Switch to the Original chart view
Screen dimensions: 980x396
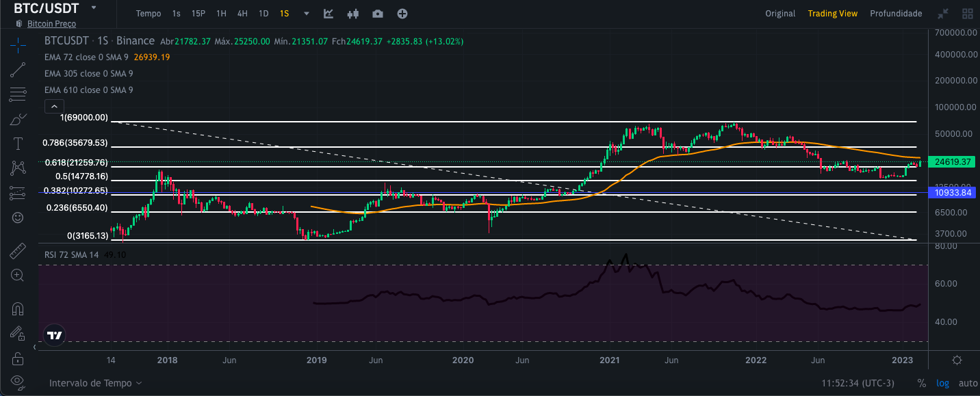point(780,14)
